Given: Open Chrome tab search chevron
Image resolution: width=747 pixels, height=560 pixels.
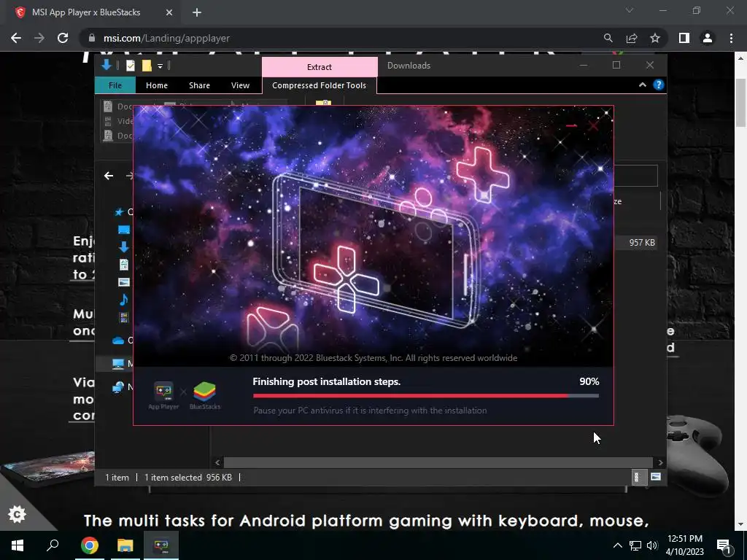Looking at the screenshot, I should click(630, 10).
